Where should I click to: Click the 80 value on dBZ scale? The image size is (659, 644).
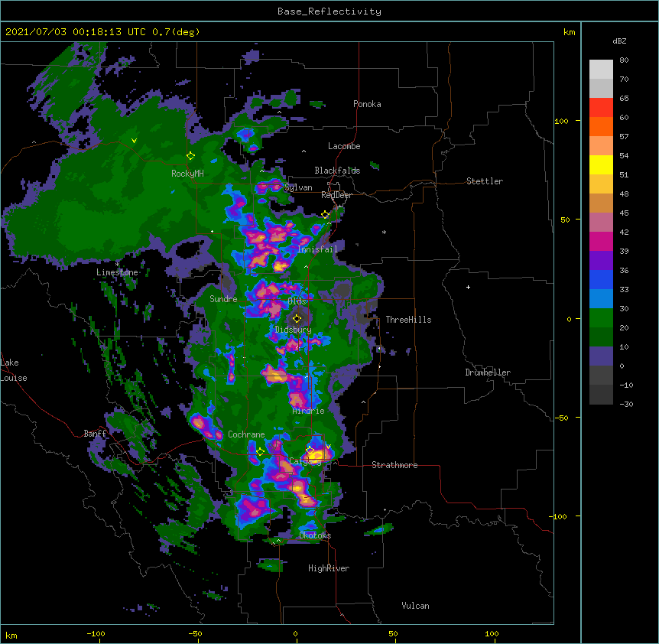coord(624,60)
